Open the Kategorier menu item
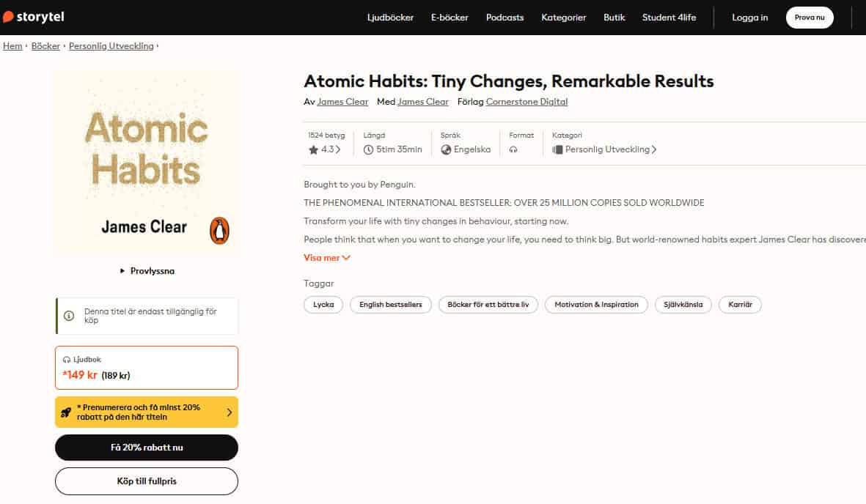 (x=563, y=18)
